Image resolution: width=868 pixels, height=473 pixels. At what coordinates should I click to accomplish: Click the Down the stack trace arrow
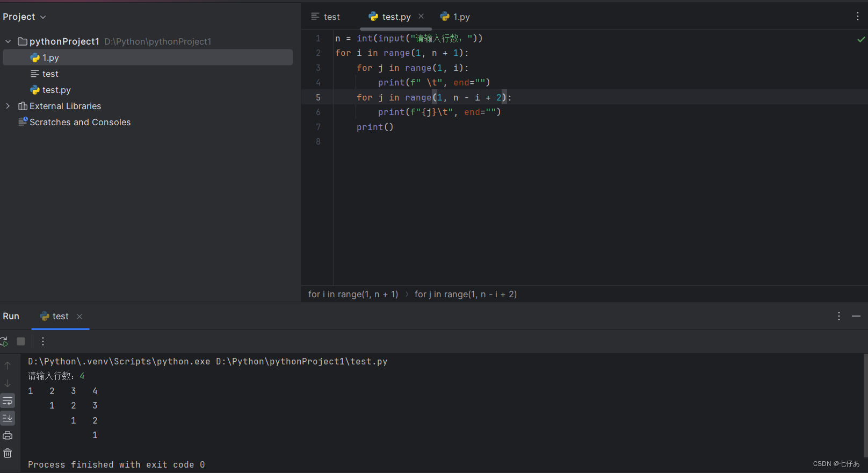point(8,383)
